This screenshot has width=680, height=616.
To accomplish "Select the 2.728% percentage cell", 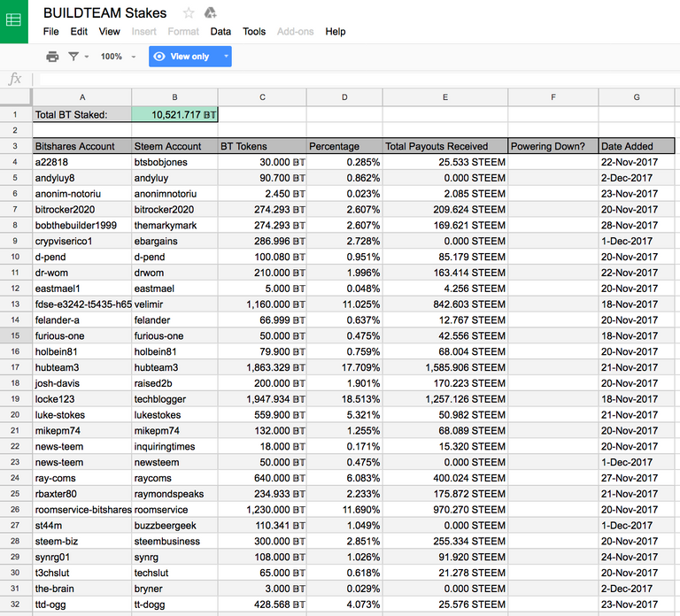I will (344, 241).
